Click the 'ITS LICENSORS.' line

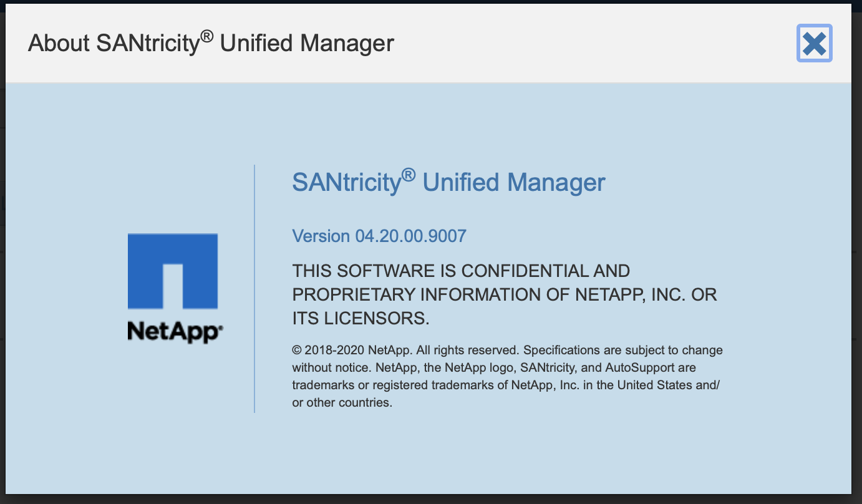coord(361,318)
